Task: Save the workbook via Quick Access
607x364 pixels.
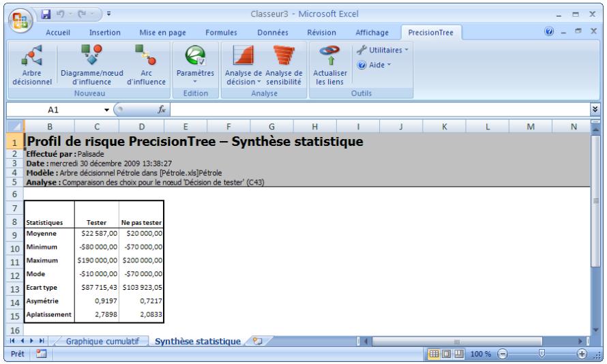Action: point(46,14)
